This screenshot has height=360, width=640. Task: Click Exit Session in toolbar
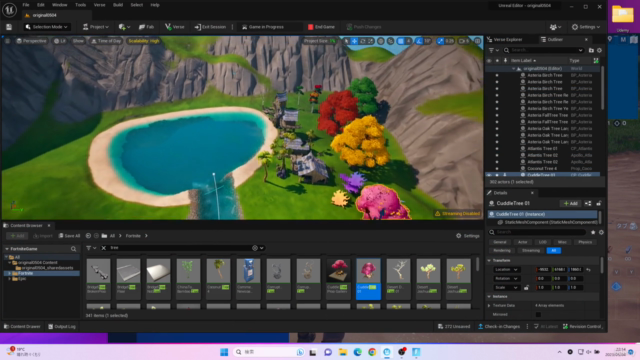coord(210,27)
